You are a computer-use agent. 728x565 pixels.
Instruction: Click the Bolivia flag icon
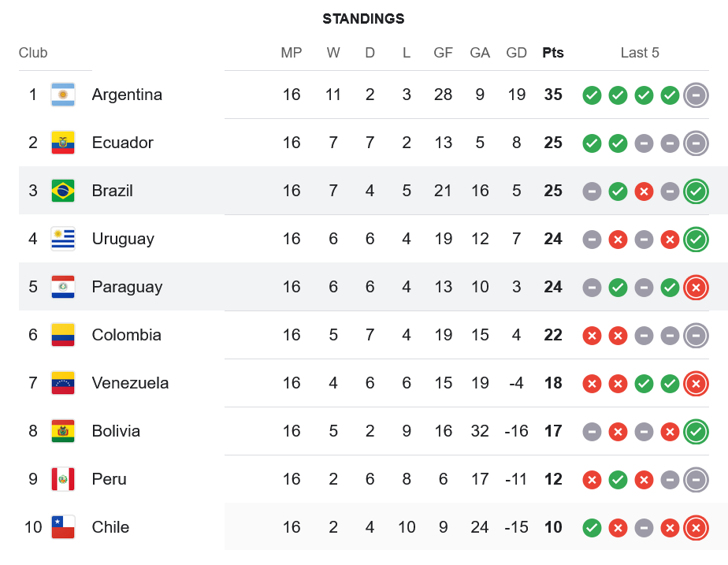[x=63, y=431]
